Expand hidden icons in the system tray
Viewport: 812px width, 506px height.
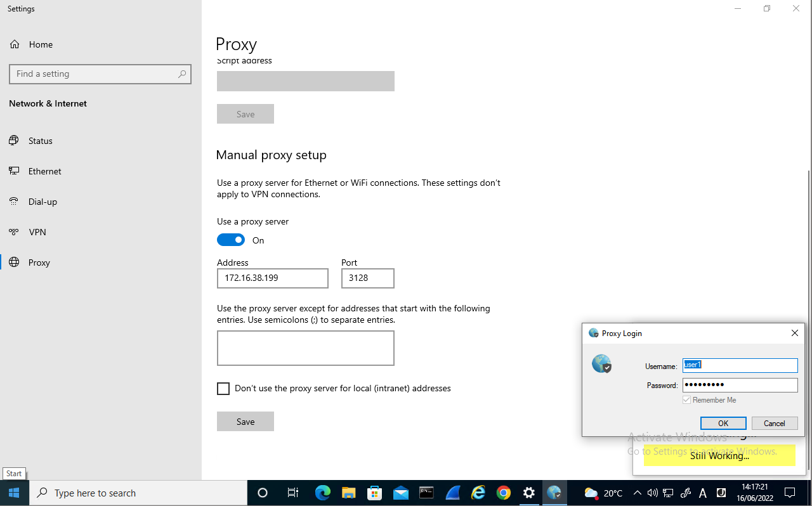pos(637,493)
